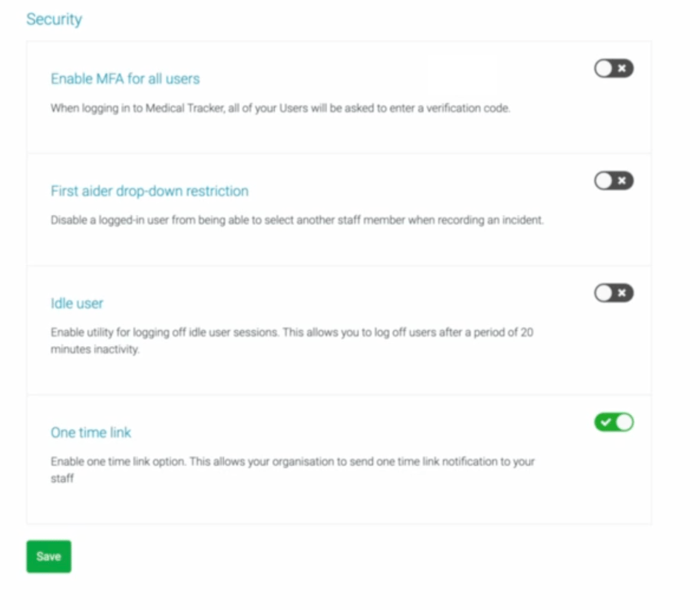
Task: Open the Idle user settings link
Action: tap(77, 303)
